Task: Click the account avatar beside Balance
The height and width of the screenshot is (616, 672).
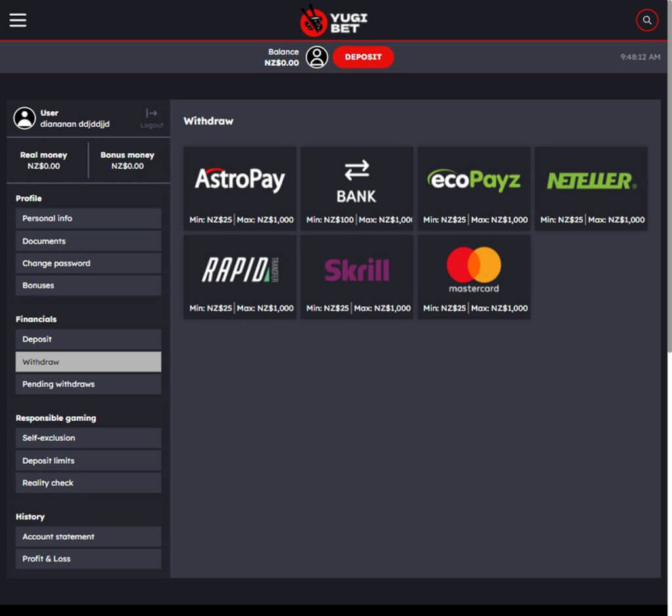Action: (317, 57)
